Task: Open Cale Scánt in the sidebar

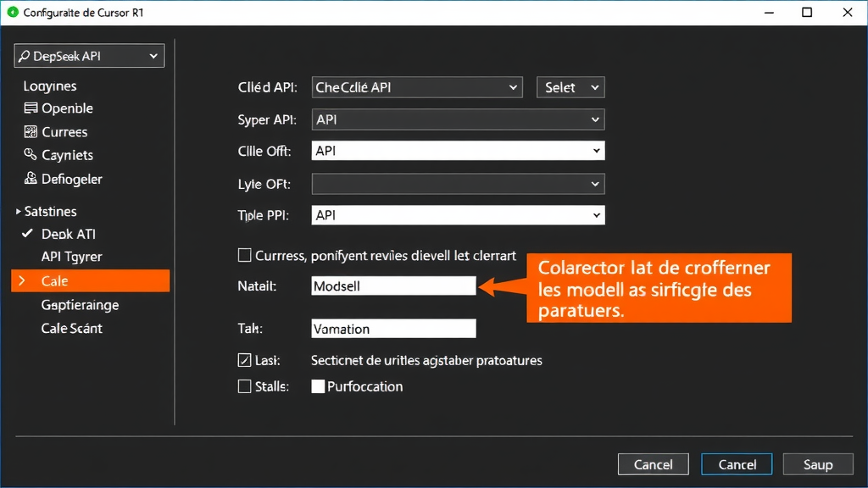Action: [71, 328]
